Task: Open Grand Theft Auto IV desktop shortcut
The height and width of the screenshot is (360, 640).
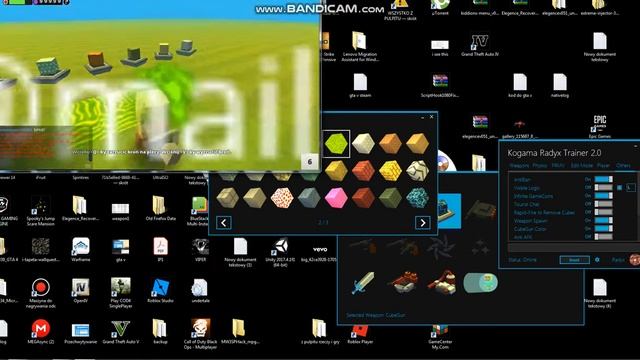Action: (x=480, y=45)
